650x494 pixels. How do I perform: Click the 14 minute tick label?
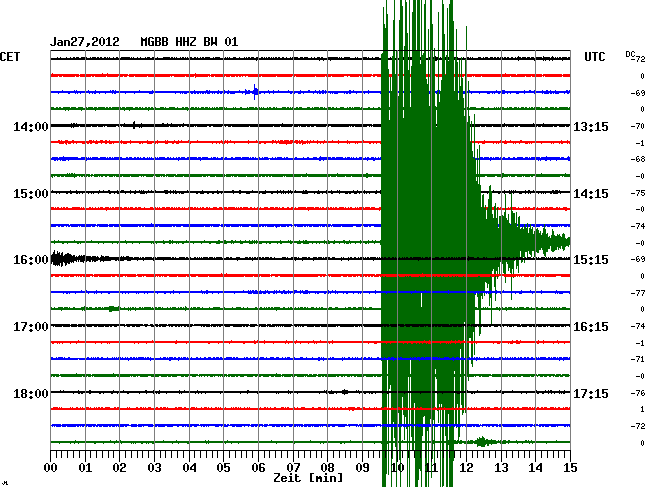(x=536, y=468)
